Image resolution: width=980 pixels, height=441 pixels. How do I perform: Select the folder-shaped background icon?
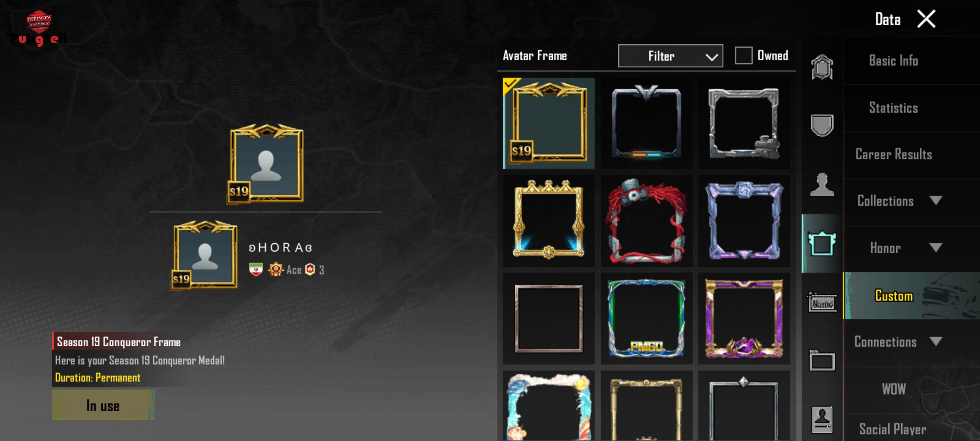[x=822, y=361]
